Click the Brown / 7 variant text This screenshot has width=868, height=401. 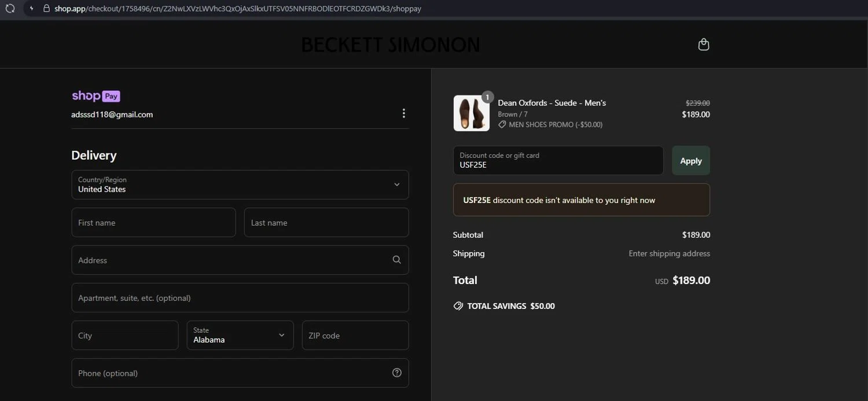coord(513,114)
